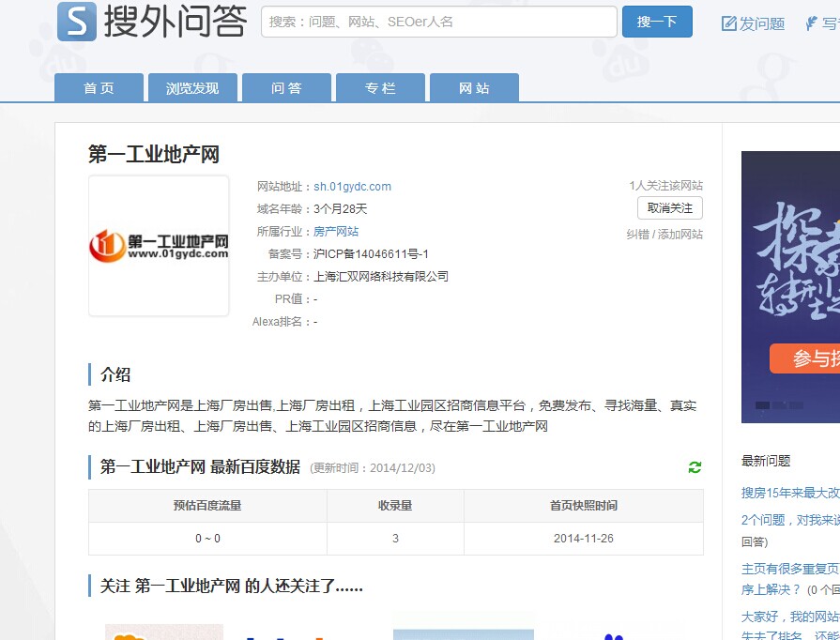Click the 1人关注该网站 follower count
This screenshot has height=640, width=840.
pos(665,185)
